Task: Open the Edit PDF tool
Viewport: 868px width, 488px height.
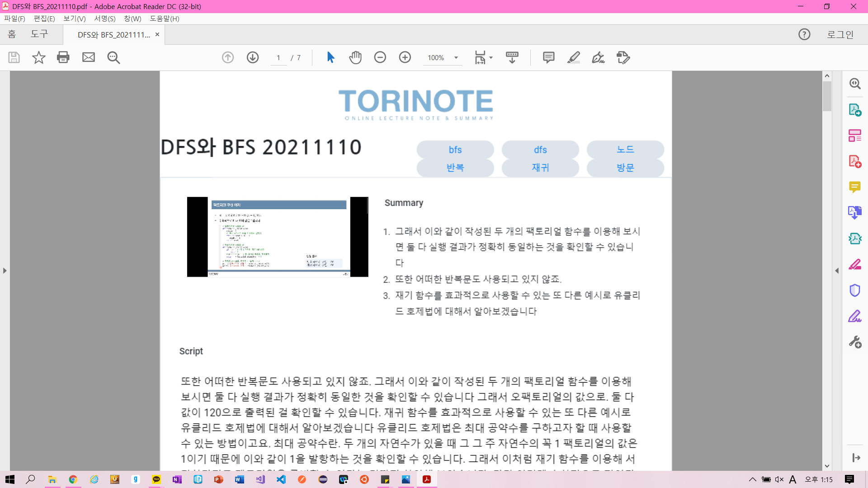Action: click(623, 57)
